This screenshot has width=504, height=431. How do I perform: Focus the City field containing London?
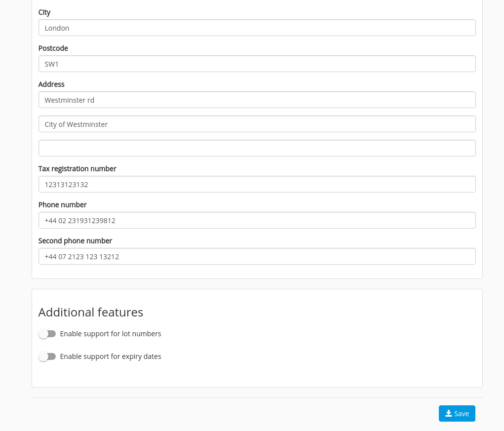pos(257,28)
